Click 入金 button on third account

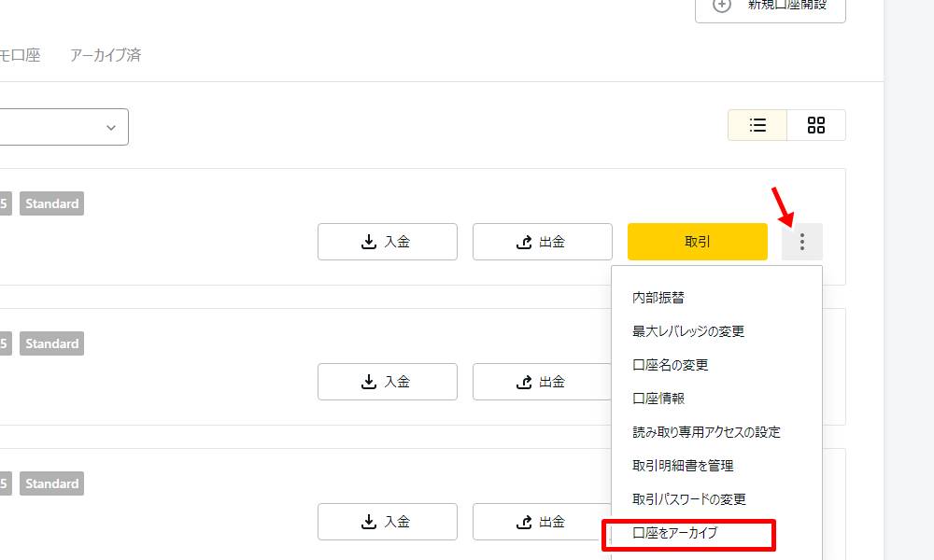pos(387,522)
